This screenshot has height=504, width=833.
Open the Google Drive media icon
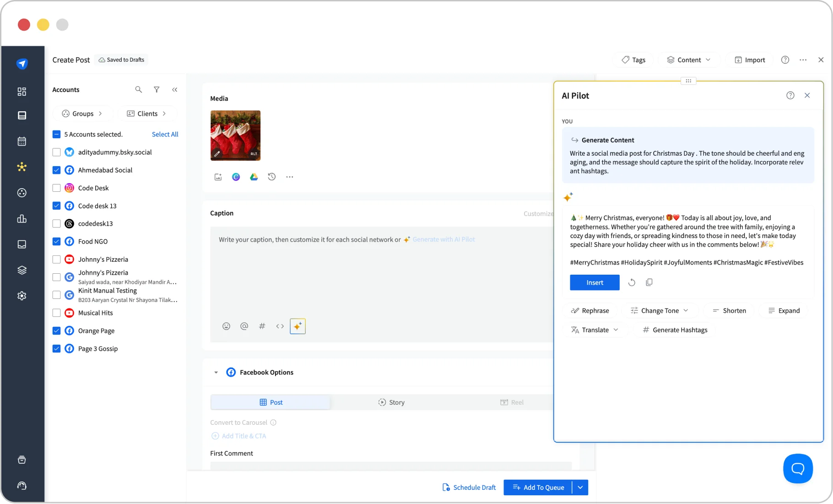coord(254,177)
